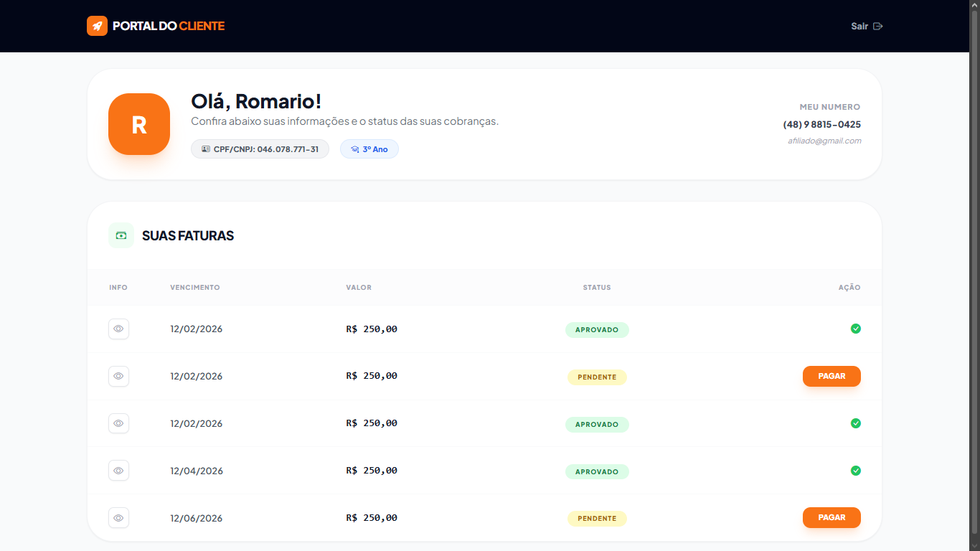Log out using the Sair link
Viewport: 980px width, 551px height.
(859, 27)
